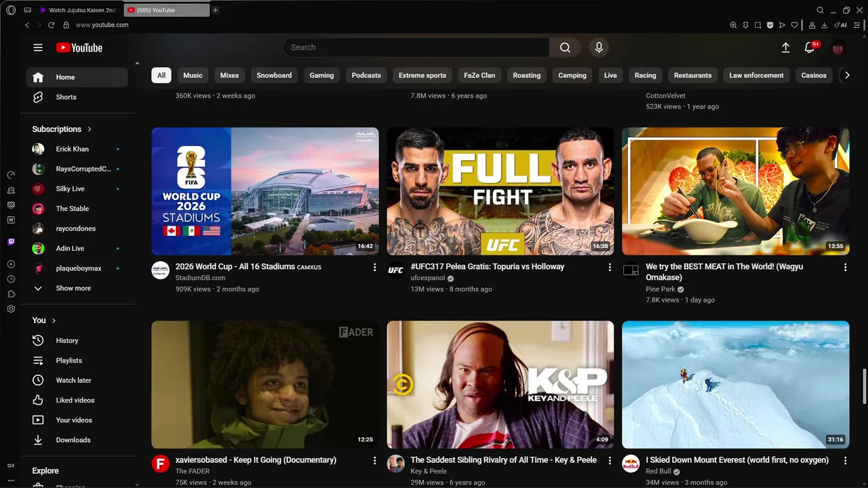
Task: Click the YouTube logo
Action: coord(79,47)
